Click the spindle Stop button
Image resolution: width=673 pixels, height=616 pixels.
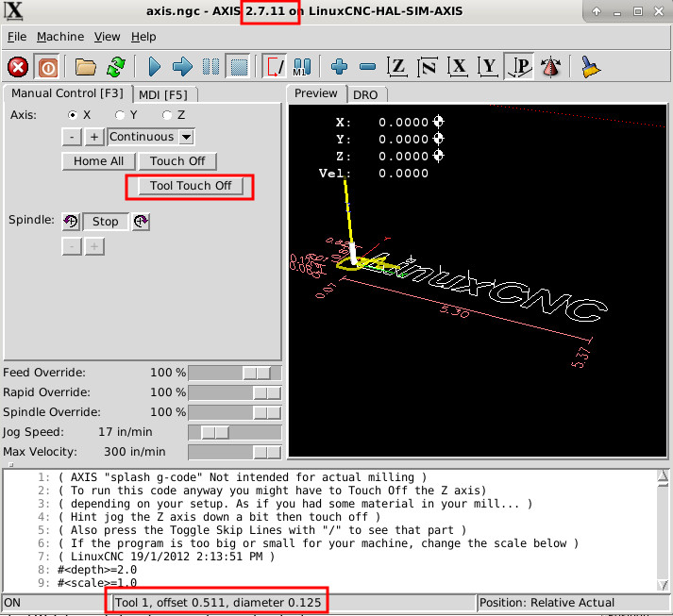[106, 222]
